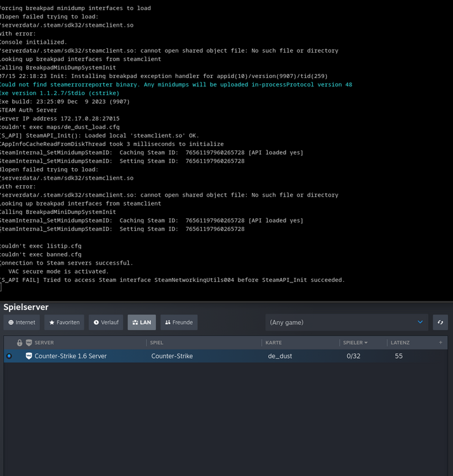Click the 'VAC secure mode is activated.' line
Viewport: 453px width, 476px height.
(x=58, y=272)
